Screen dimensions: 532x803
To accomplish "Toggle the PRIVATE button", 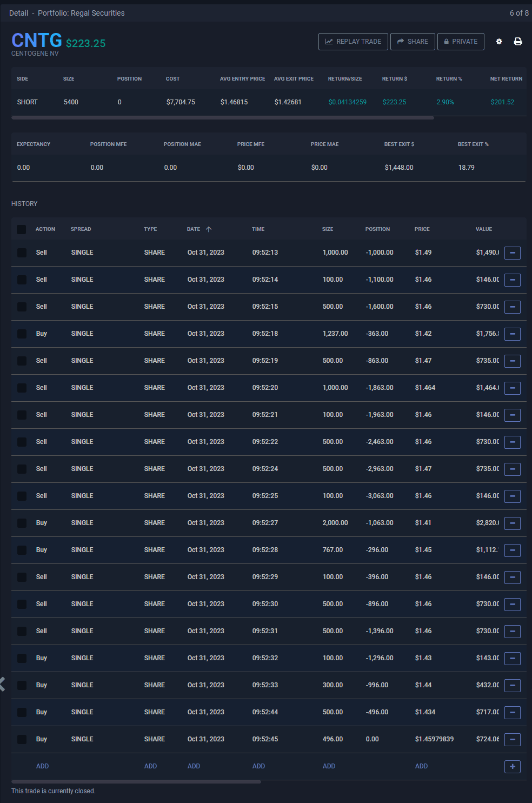I will pyautogui.click(x=461, y=42).
